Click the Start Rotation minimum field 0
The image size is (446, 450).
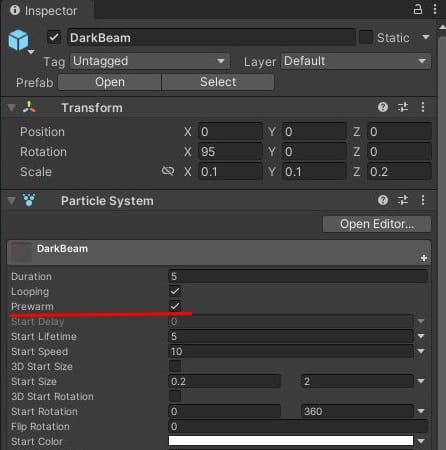coord(224,411)
